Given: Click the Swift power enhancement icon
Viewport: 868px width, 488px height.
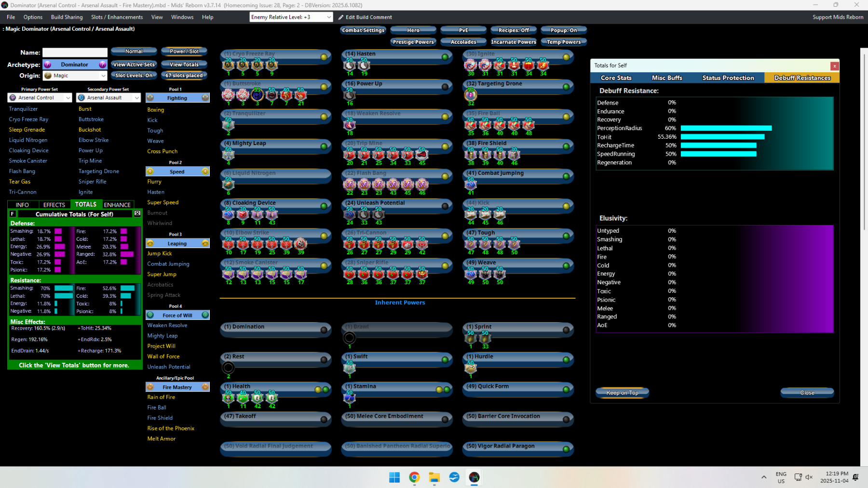Looking at the screenshot, I should coord(349,369).
